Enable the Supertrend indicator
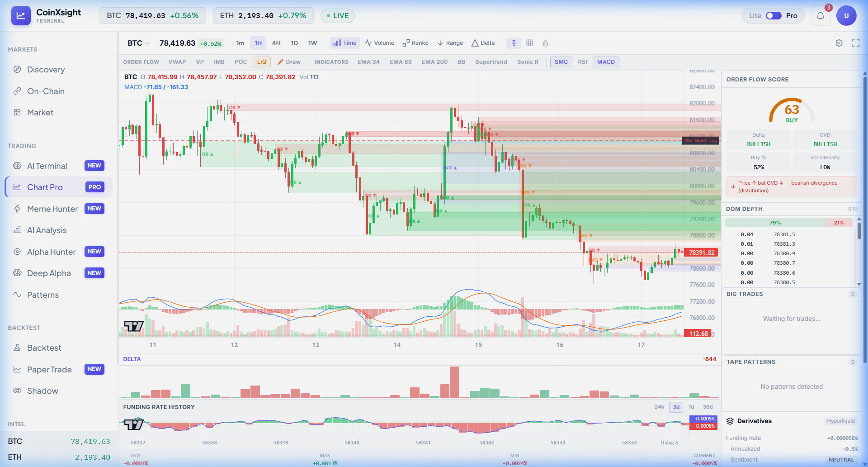Screen dimensions: 868x467 pos(491,62)
